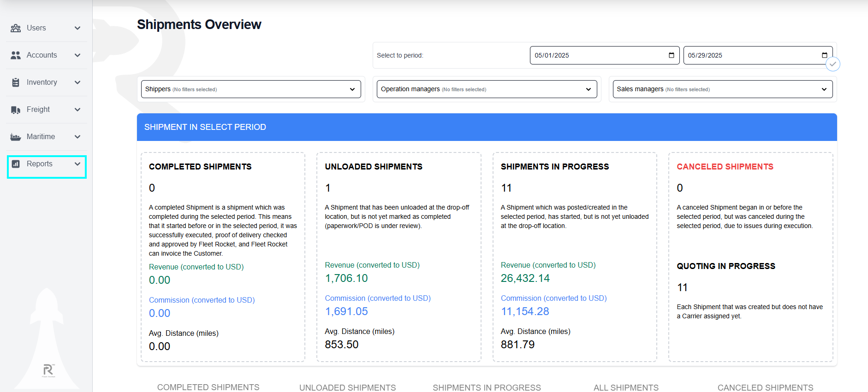868x392 pixels.
Task: Click the Reports chart icon
Action: 16,164
